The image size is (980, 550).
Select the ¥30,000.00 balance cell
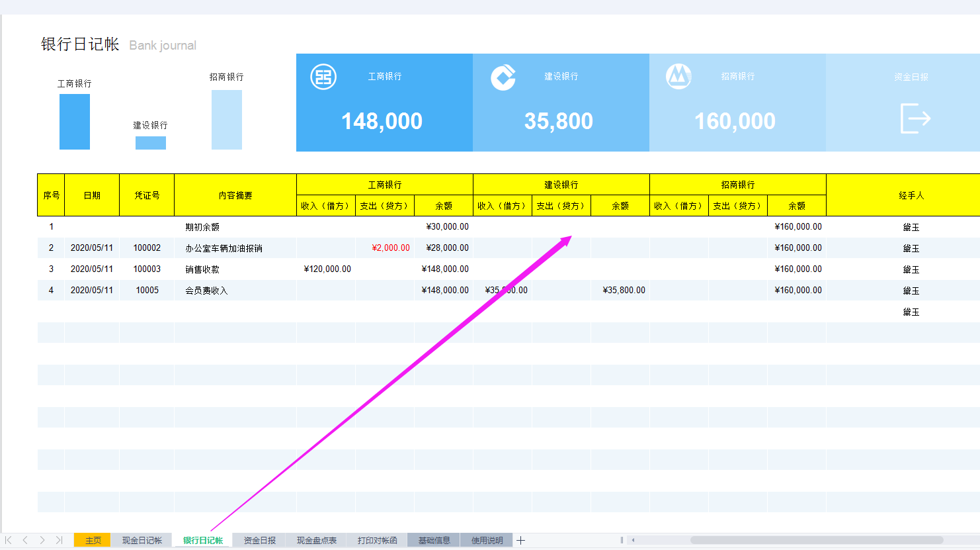click(444, 227)
